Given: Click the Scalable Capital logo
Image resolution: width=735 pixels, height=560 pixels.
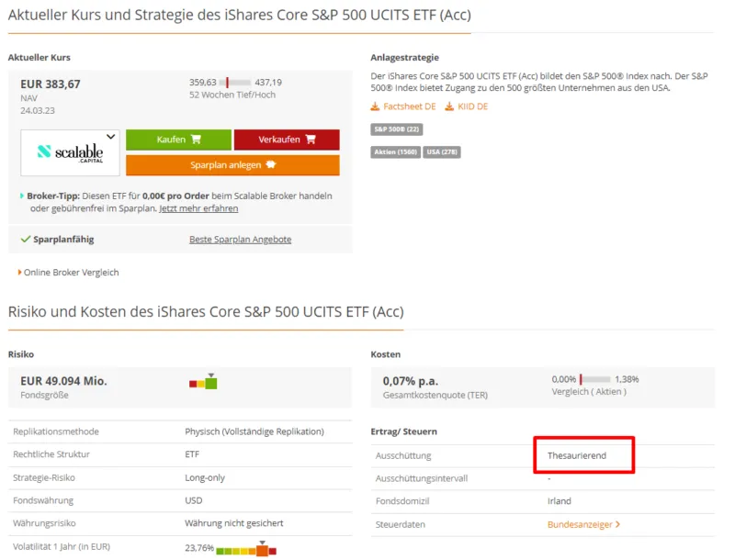Looking at the screenshot, I should [70, 152].
